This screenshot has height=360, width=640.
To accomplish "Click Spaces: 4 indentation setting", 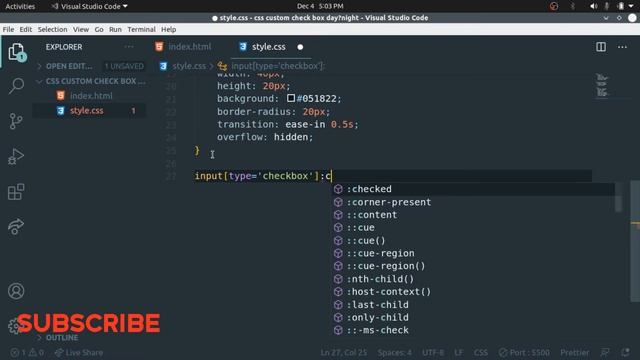I will point(394,352).
